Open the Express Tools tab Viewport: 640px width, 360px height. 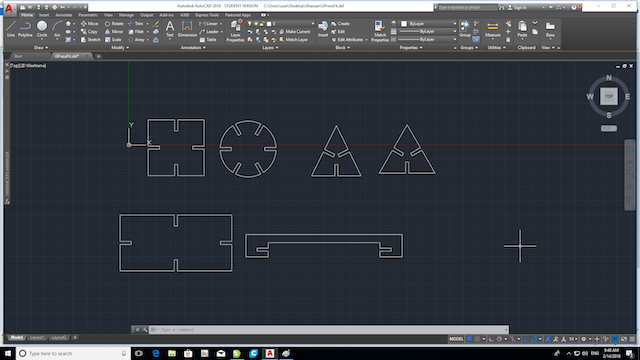[x=207, y=15]
